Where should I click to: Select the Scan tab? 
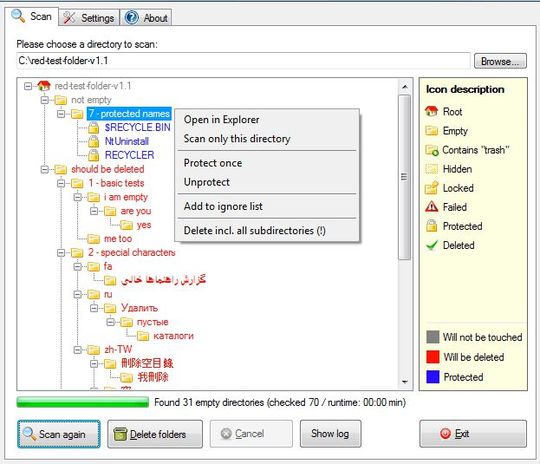coord(32,16)
